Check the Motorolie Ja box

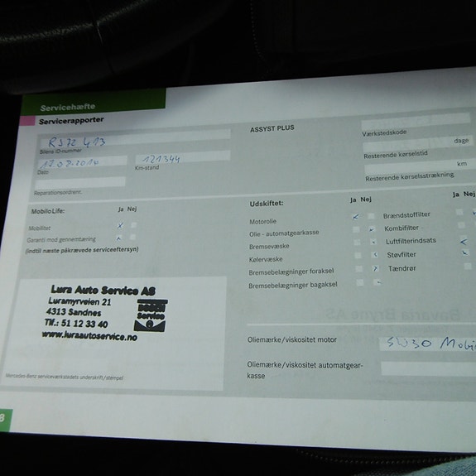(356, 216)
